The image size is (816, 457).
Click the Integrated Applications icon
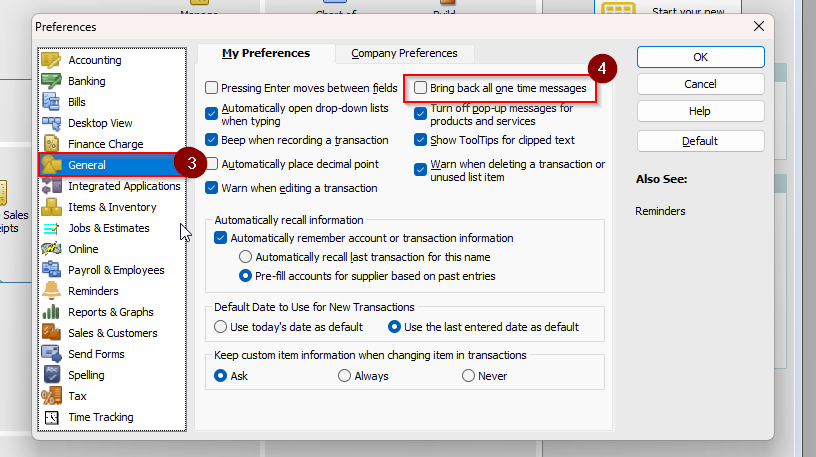click(51, 186)
